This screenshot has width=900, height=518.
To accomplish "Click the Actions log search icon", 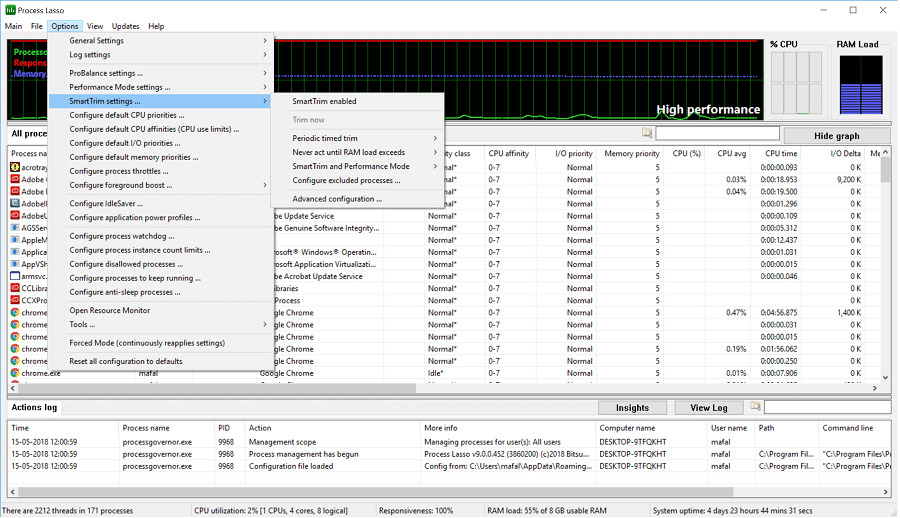I will click(755, 407).
